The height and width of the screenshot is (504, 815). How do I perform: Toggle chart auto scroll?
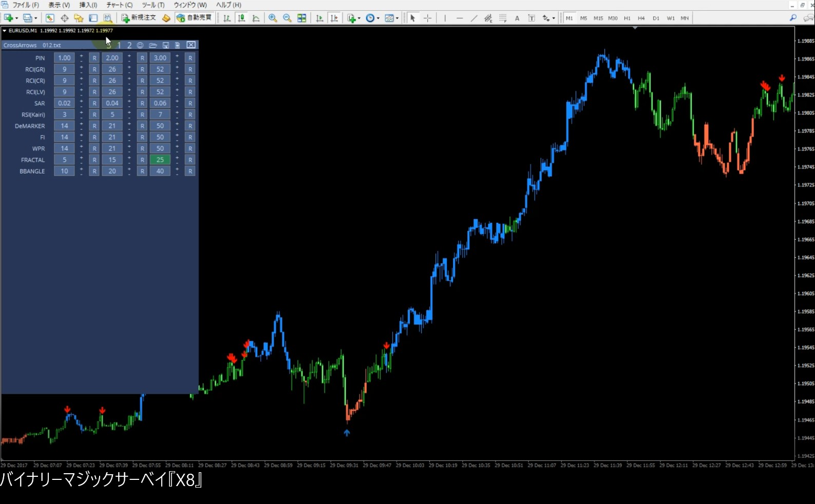(x=319, y=18)
